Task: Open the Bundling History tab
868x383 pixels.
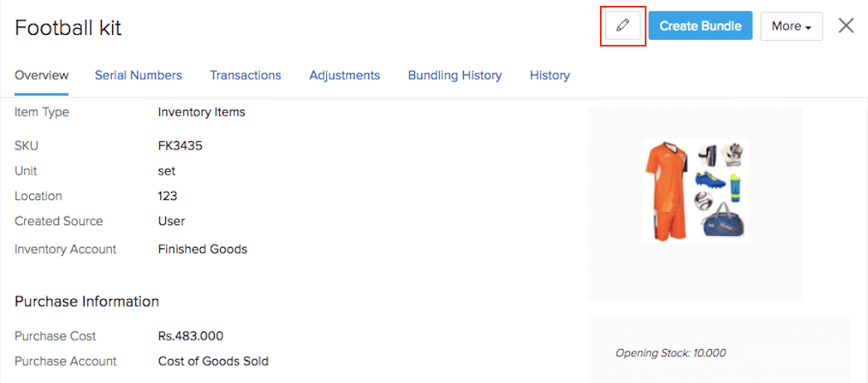Action: pos(455,75)
